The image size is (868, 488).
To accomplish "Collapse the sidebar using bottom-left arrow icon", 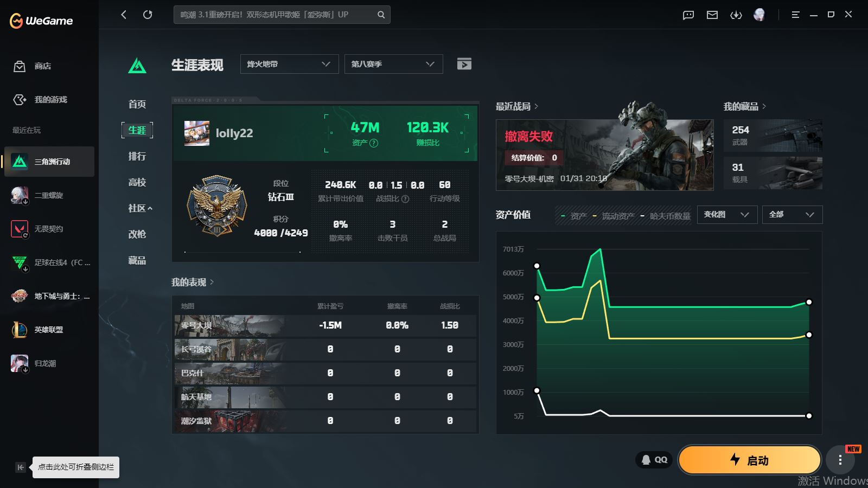I will [x=21, y=467].
